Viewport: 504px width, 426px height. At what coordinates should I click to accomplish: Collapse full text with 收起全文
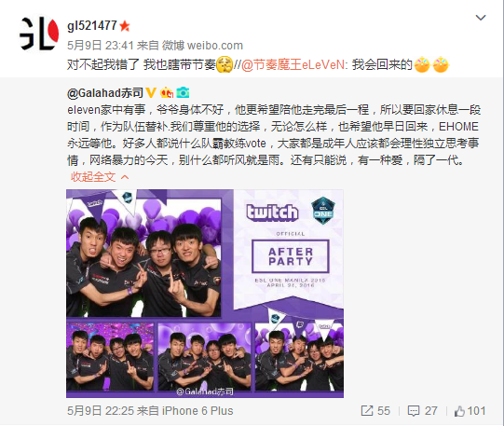(x=100, y=177)
